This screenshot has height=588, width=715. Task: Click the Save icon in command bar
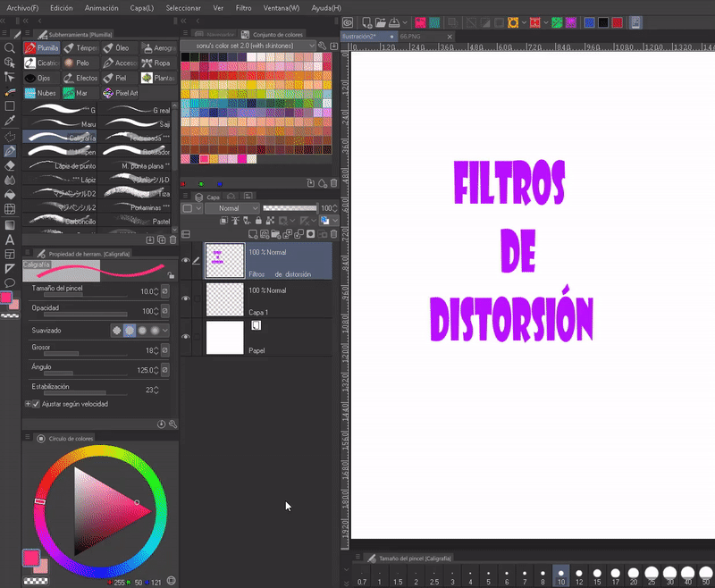pos(394,22)
